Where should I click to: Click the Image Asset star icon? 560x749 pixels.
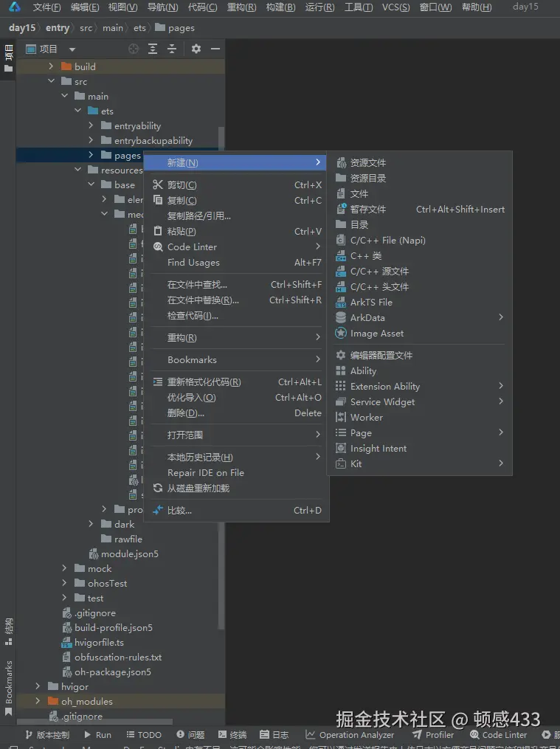(341, 333)
